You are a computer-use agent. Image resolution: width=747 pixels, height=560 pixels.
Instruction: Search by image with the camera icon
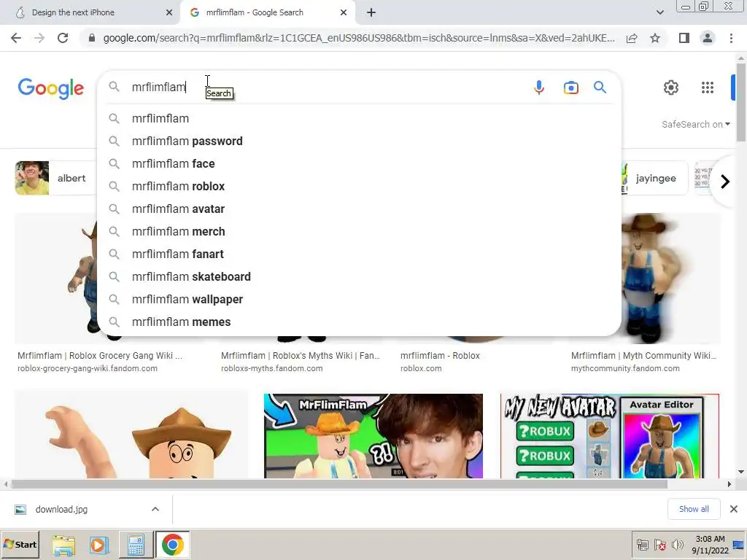click(x=570, y=87)
